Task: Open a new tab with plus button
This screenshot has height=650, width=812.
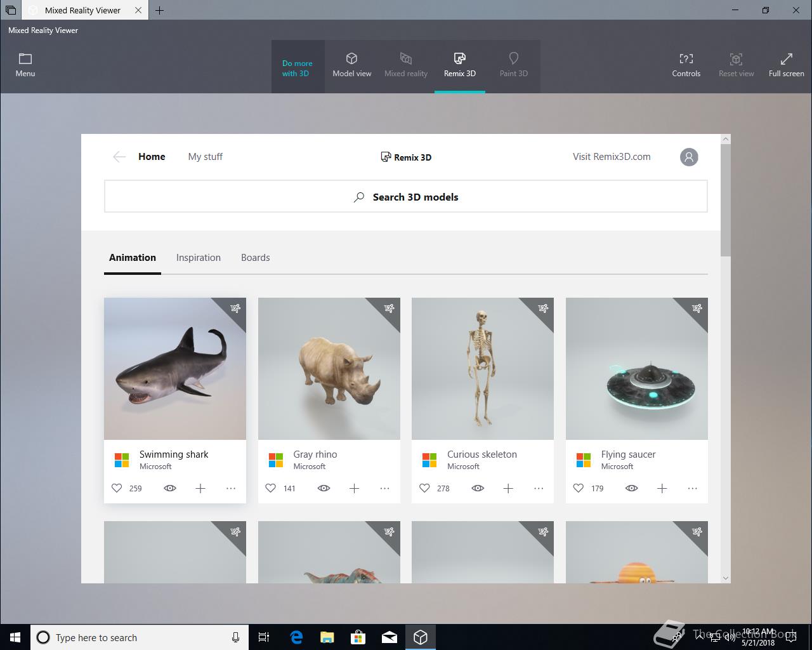Action: pyautogui.click(x=159, y=10)
